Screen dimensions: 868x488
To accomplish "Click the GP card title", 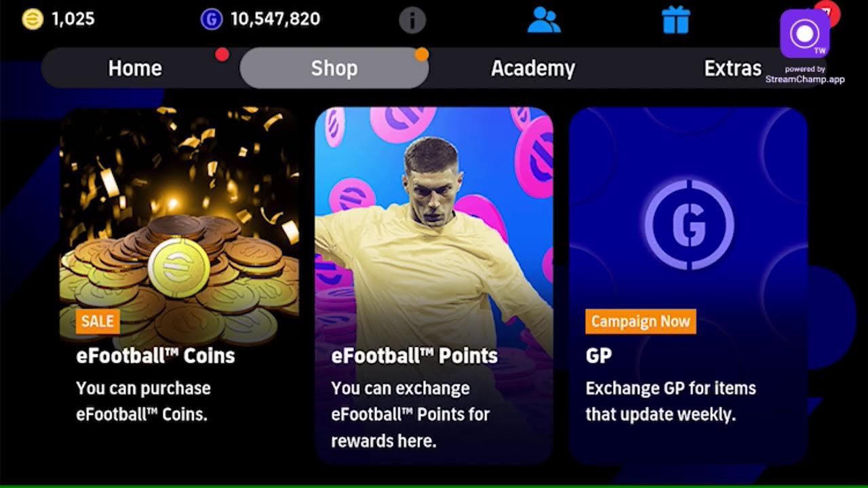I will (599, 356).
